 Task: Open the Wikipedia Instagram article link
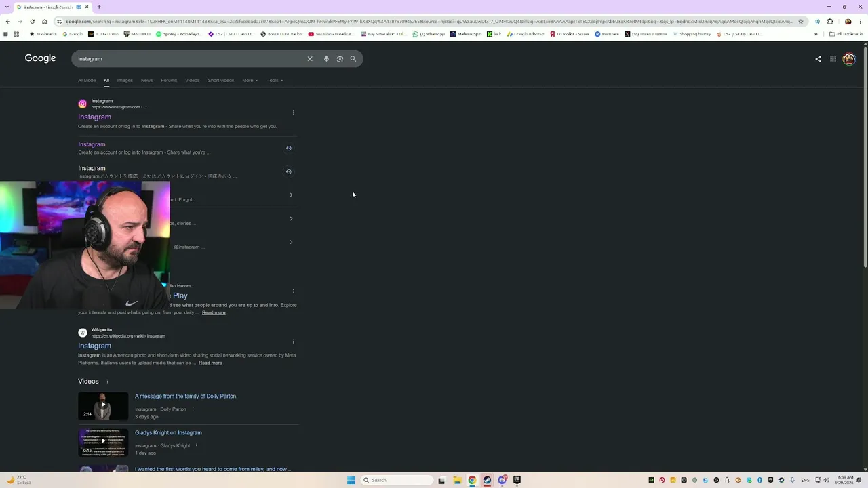(94, 346)
